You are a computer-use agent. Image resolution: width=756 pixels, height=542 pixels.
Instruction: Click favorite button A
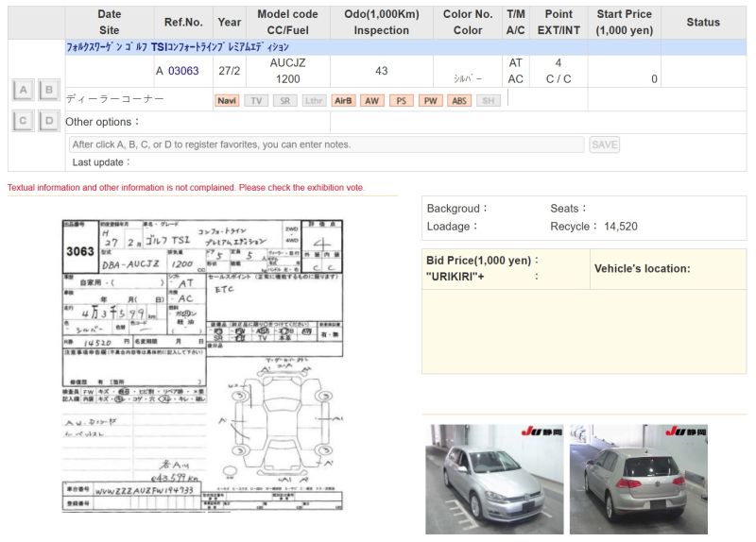pos(23,90)
